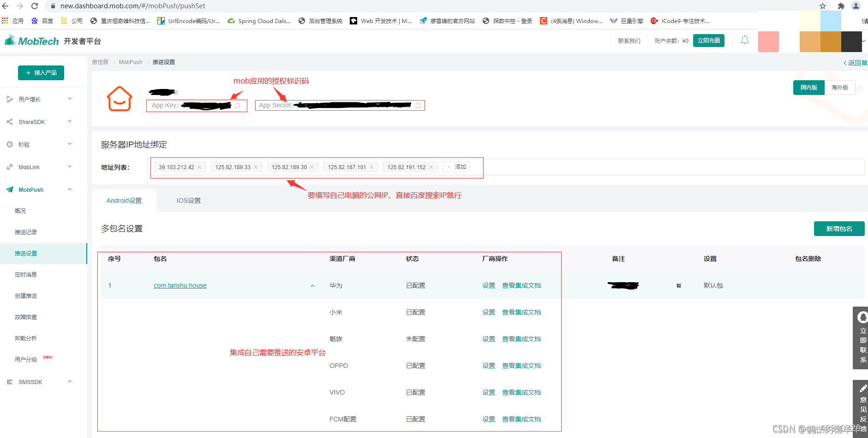Copy the App Key value
The width and height of the screenshot is (868, 438).
click(238, 106)
